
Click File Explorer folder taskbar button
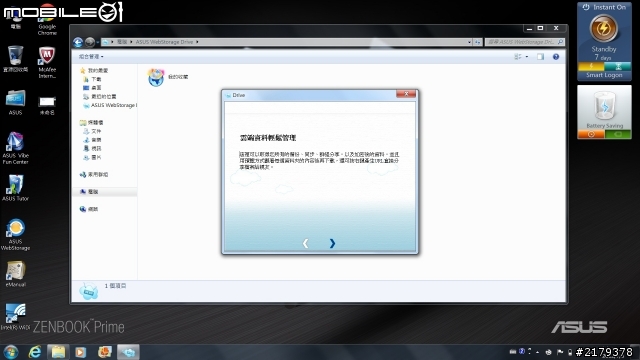(58, 352)
